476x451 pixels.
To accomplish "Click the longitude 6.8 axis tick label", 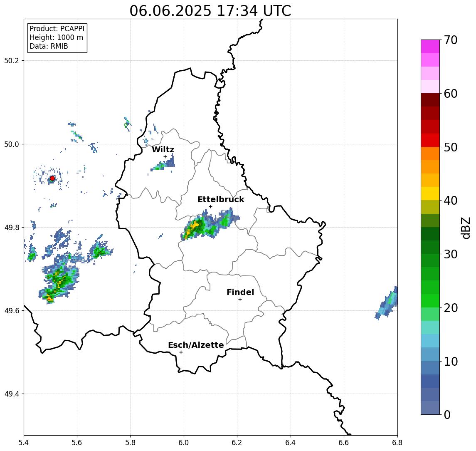I will tap(397, 443).
